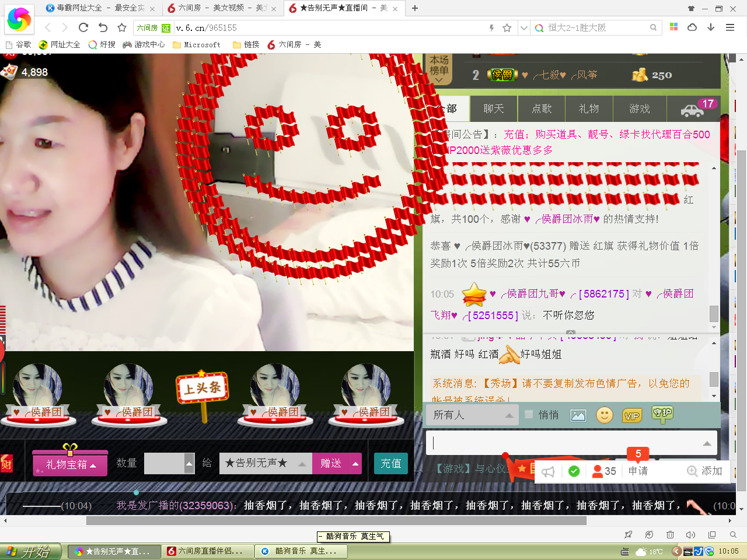Click the megaphone broadcast icon
747x560 pixels.
click(x=548, y=471)
